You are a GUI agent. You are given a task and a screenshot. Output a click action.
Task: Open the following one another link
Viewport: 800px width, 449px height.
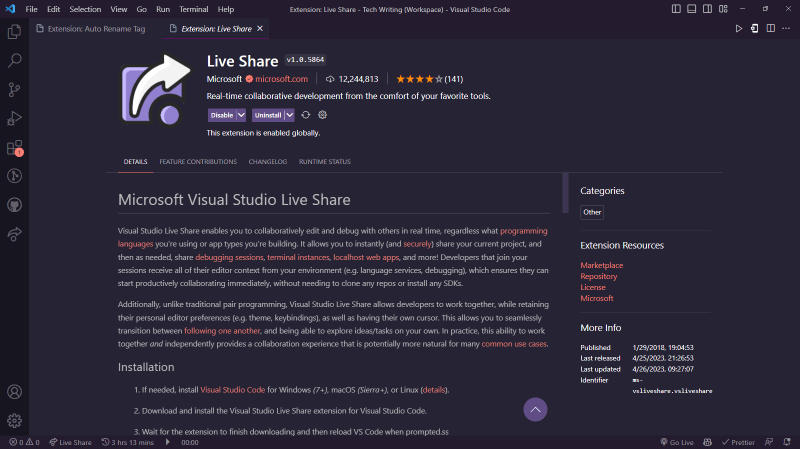point(222,331)
